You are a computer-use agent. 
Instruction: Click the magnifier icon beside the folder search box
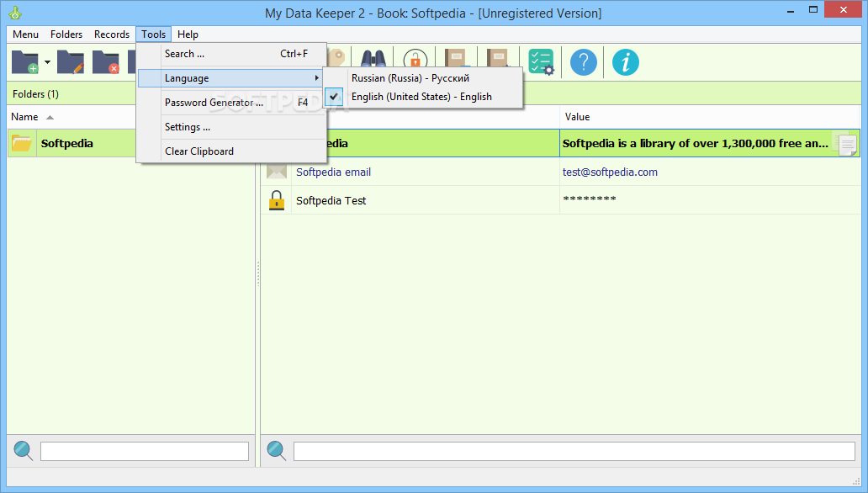point(24,451)
